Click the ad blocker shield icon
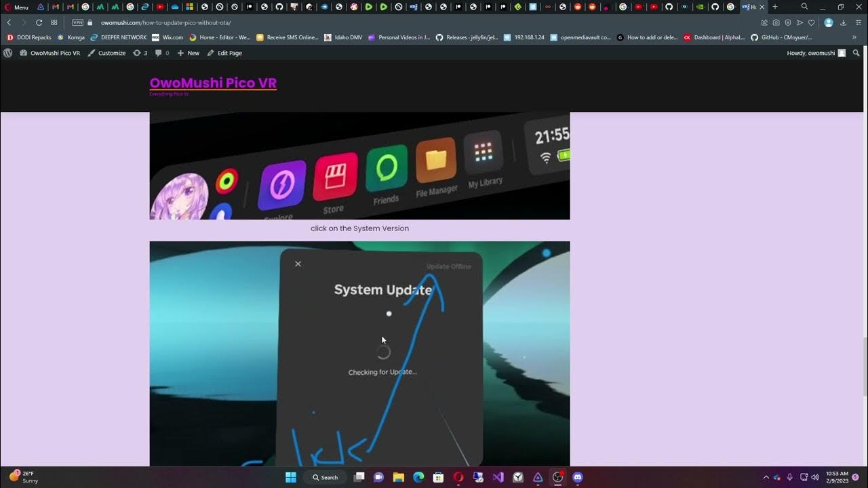868x488 pixels. pos(788,22)
